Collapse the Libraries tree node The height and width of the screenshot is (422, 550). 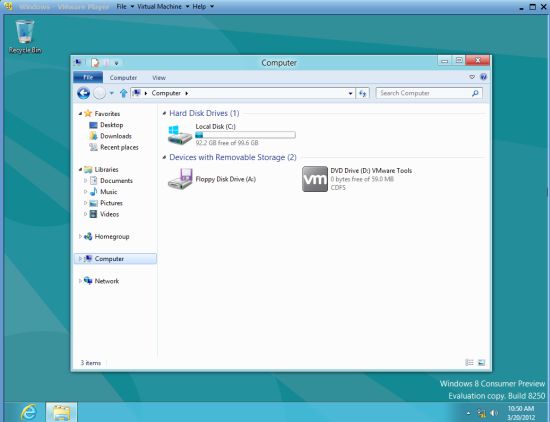(x=80, y=169)
